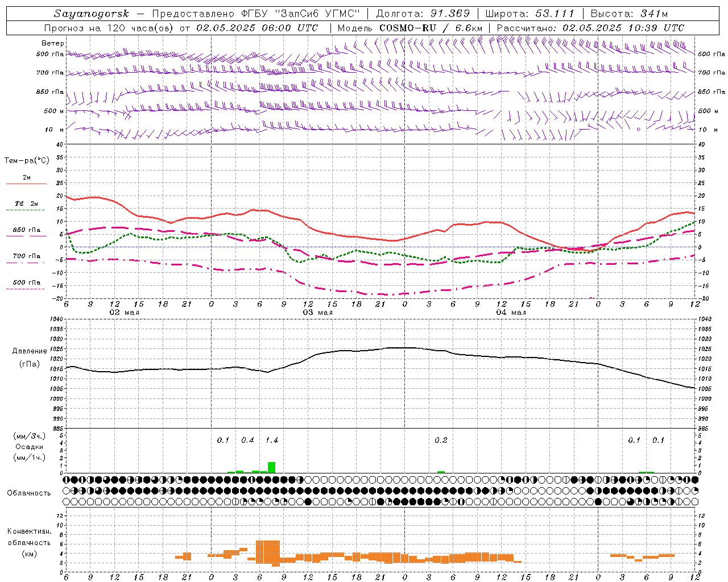This screenshot has height=582, width=728.
Task: Click the elevation value 341м
Action: pyautogui.click(x=653, y=14)
